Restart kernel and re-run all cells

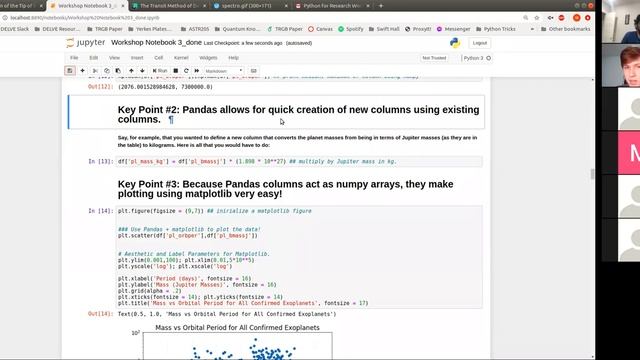click(x=197, y=71)
